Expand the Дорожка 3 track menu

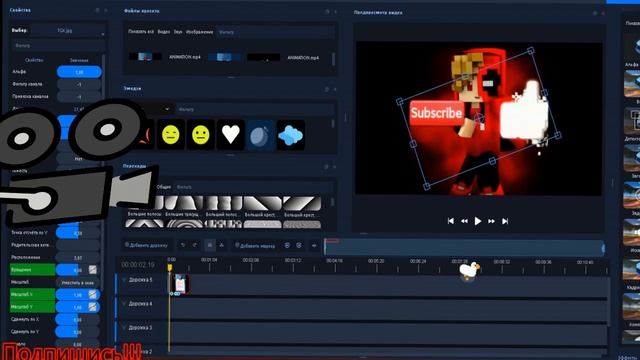point(124,327)
